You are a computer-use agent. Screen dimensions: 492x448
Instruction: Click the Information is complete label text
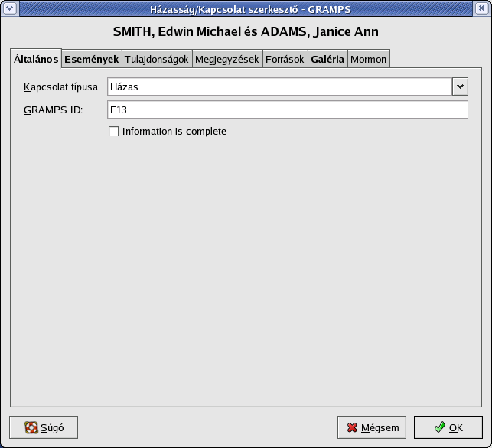pos(174,132)
